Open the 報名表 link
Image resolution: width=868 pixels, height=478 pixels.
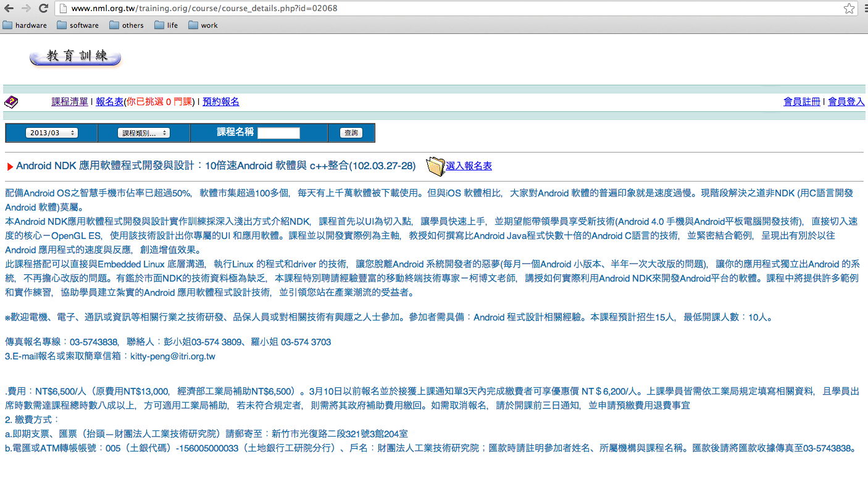[110, 102]
